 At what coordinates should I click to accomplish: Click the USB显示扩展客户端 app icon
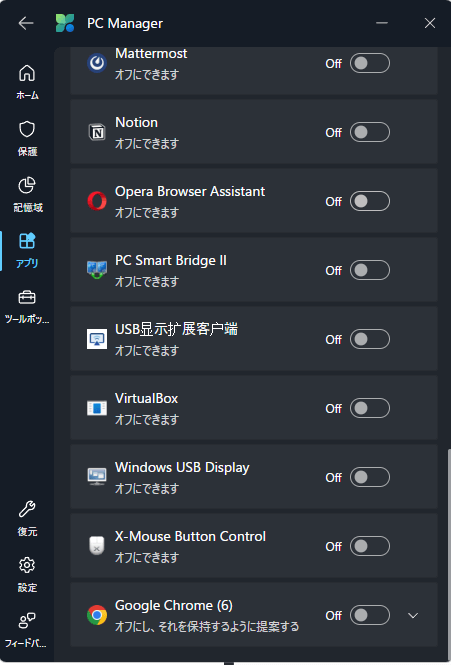point(97,339)
